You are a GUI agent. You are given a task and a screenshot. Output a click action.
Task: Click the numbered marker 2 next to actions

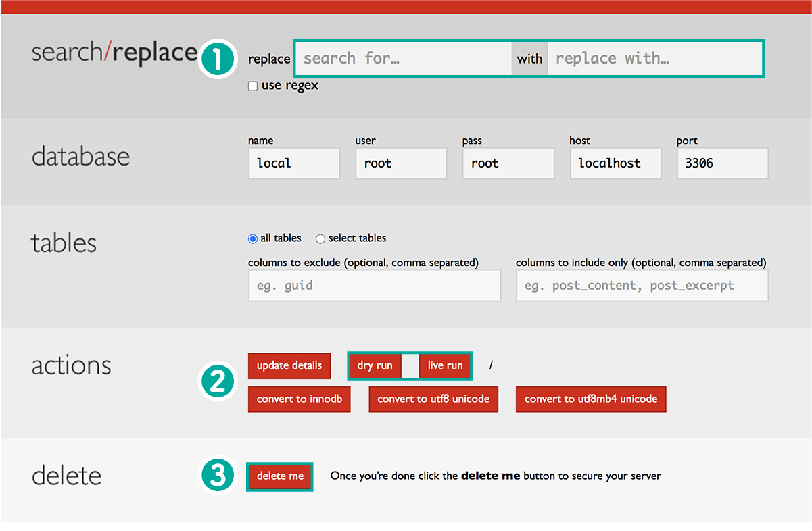[217, 381]
